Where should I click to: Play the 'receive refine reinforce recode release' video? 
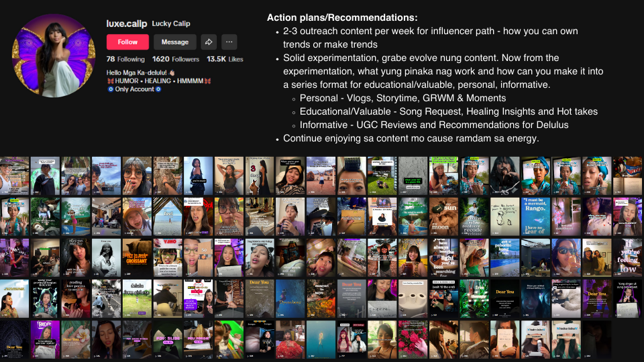click(x=474, y=217)
